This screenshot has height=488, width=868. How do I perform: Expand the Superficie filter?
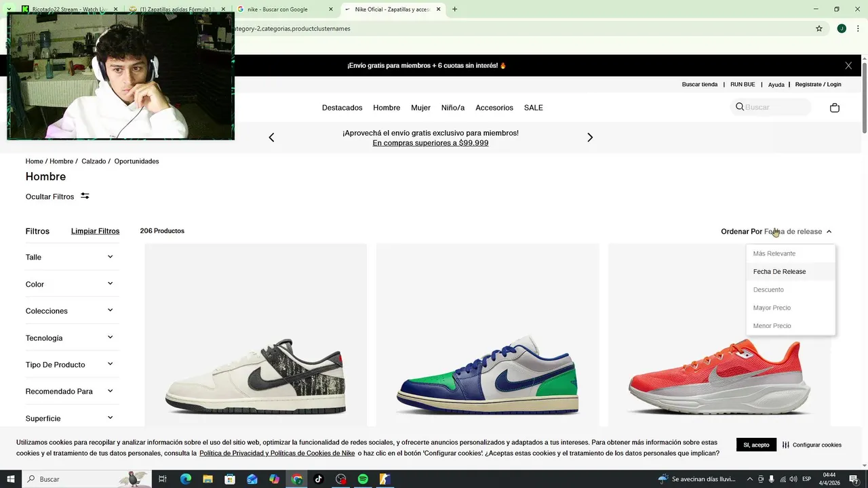tap(72, 418)
